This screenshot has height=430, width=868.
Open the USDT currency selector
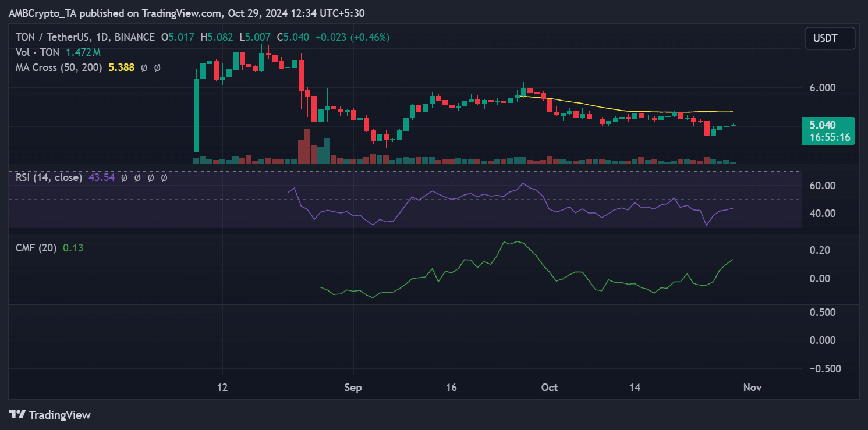pos(830,38)
